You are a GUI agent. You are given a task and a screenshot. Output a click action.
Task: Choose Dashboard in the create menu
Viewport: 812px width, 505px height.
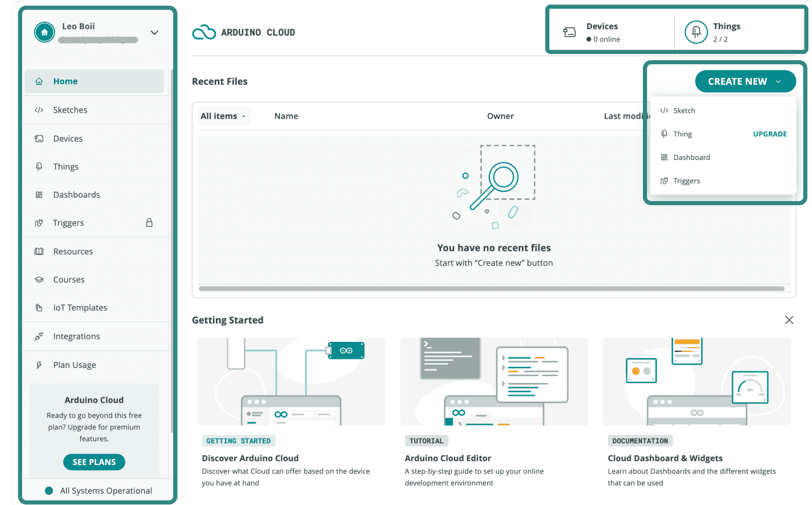[x=691, y=157]
